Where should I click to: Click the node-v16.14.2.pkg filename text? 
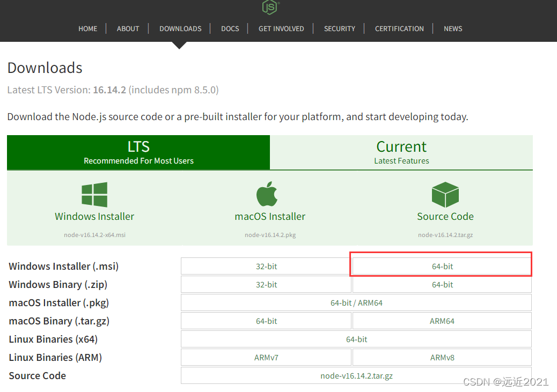(270, 235)
